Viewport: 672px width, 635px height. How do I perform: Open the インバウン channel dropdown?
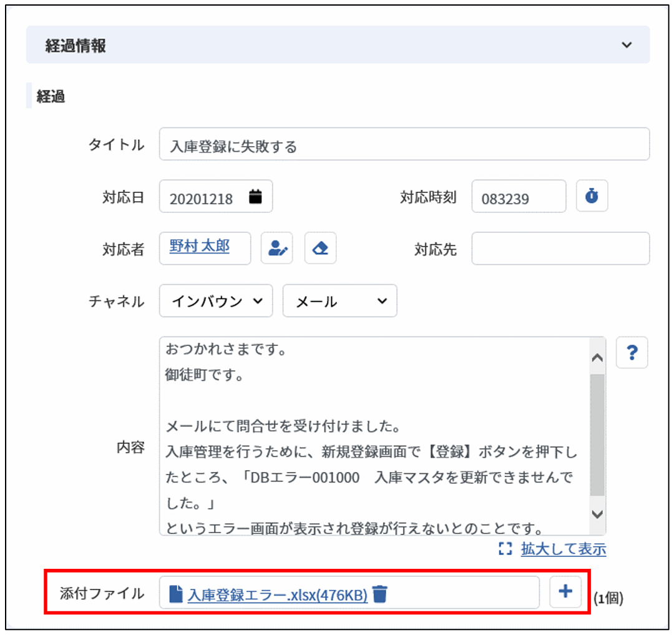(215, 301)
